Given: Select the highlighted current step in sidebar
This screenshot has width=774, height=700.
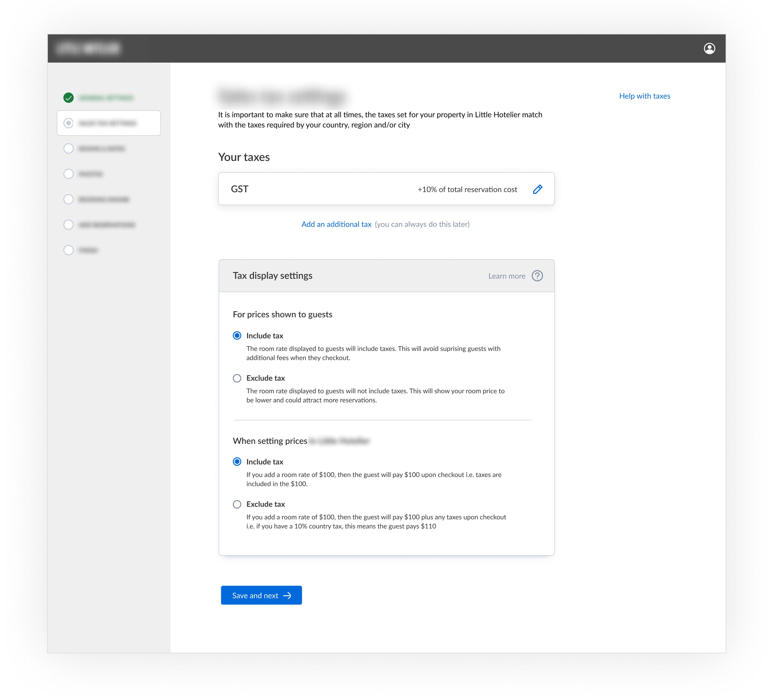Looking at the screenshot, I should click(x=109, y=123).
